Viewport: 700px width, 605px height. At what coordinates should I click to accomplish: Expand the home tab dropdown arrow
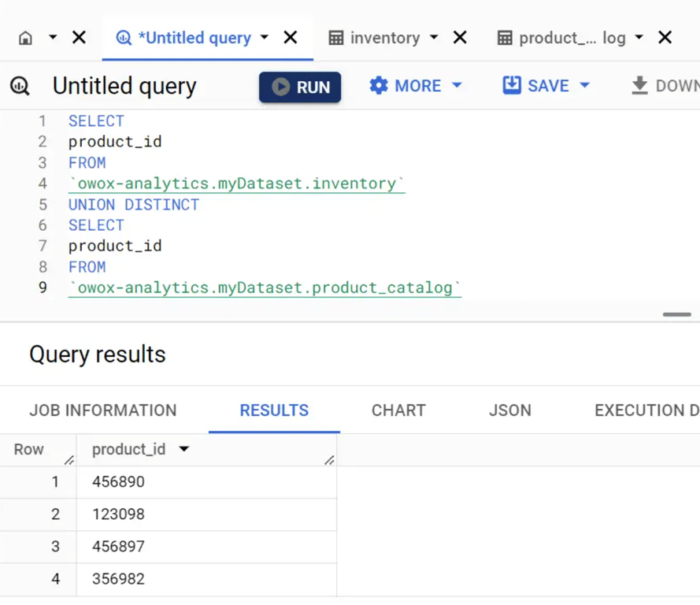[53, 37]
